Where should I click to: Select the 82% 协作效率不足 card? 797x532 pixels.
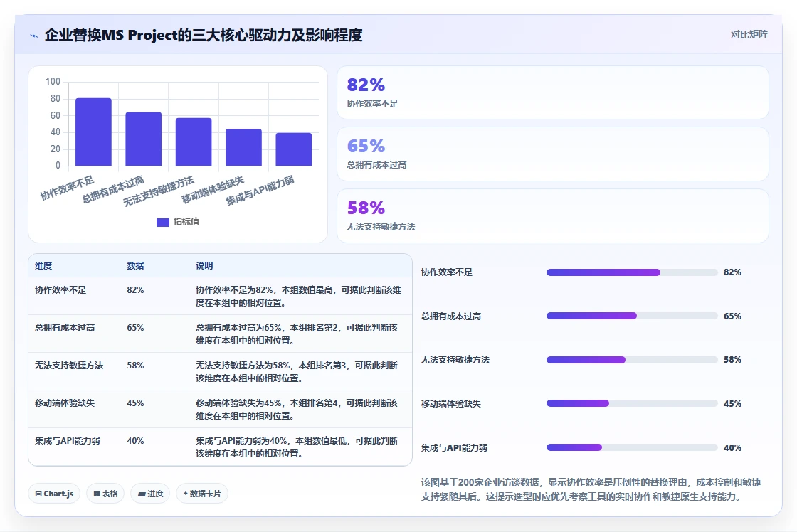point(552,92)
